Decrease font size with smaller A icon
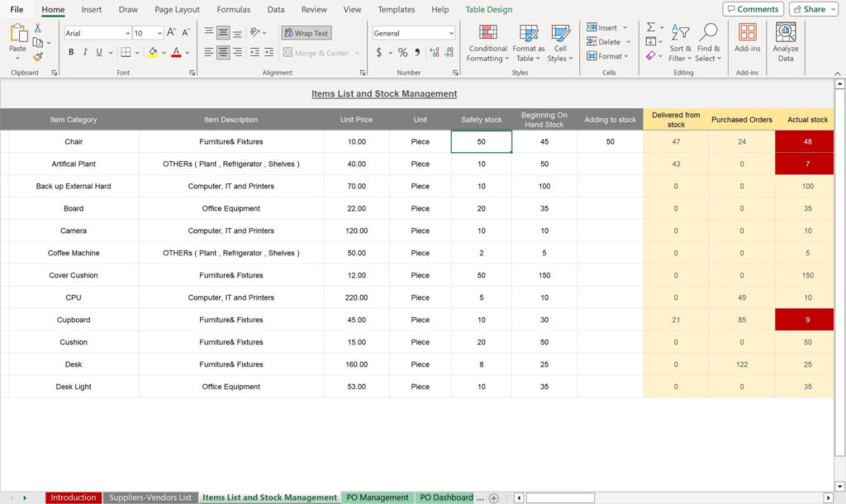 pos(186,33)
